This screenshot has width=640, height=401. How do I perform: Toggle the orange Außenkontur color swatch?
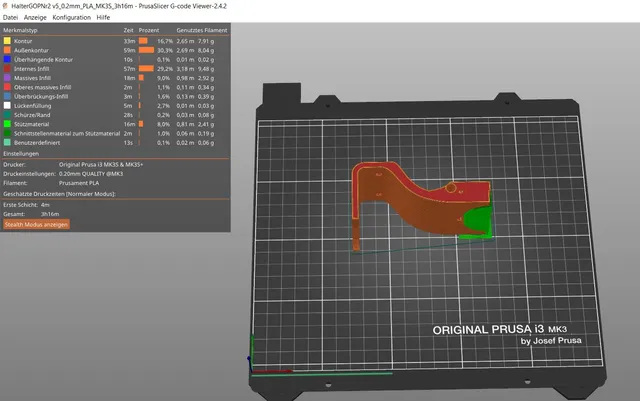[x=7, y=50]
